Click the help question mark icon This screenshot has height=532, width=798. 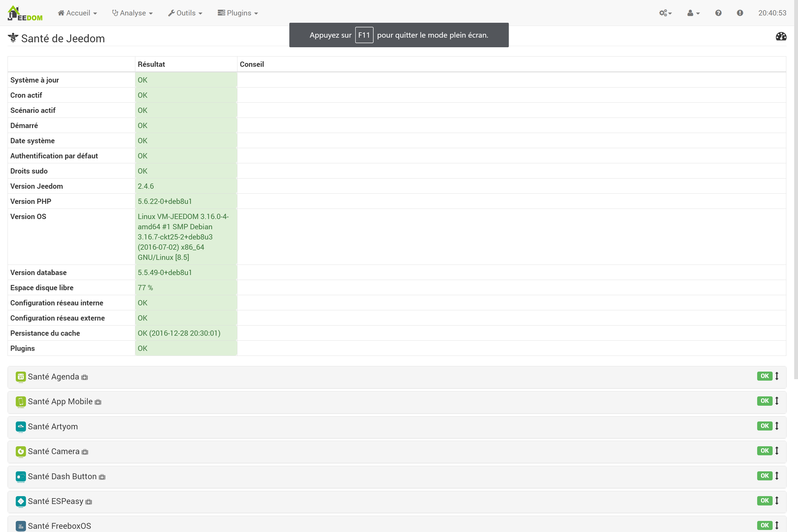[x=718, y=13]
